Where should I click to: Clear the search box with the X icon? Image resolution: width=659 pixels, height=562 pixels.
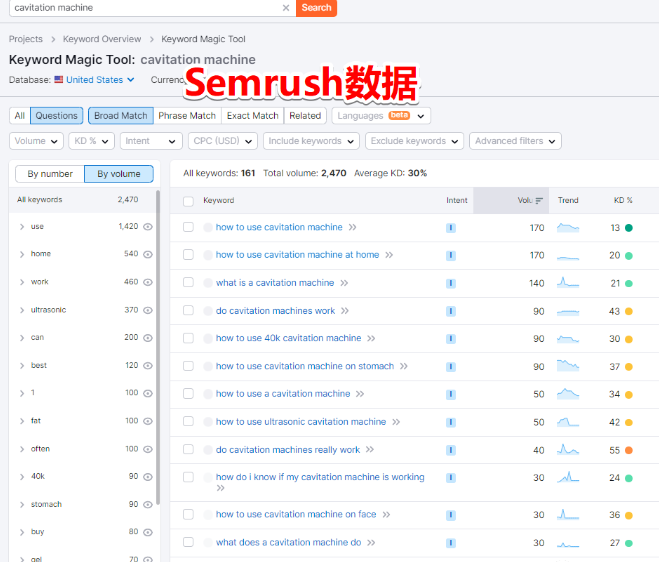286,8
